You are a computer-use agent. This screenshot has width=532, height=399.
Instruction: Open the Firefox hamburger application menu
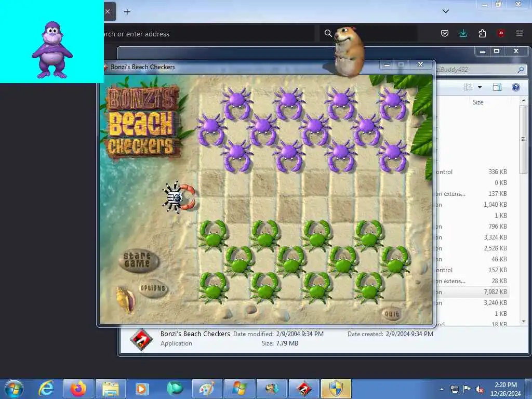point(520,33)
